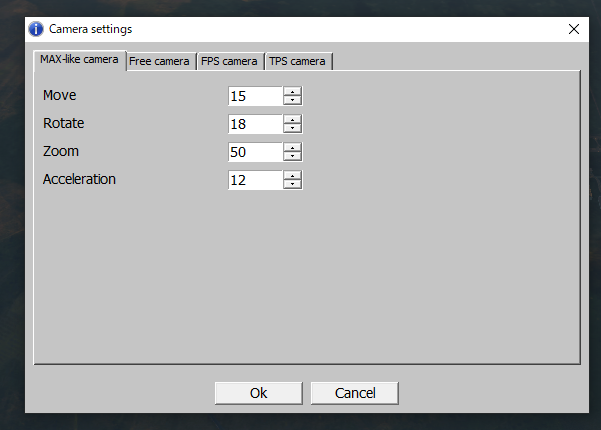The image size is (601, 430).
Task: Decrease the Rotate value with down arrow
Action: [x=292, y=128]
